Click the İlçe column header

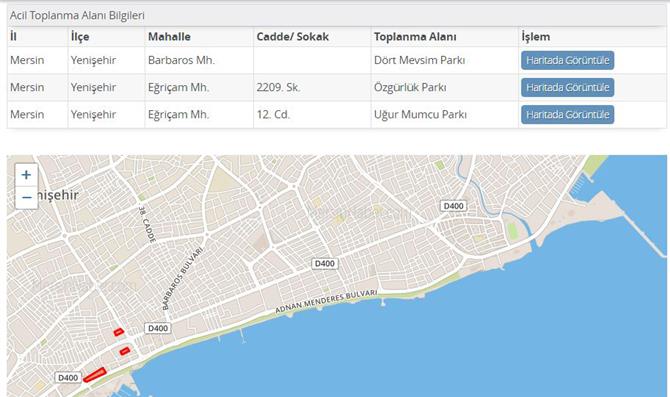pyautogui.click(x=80, y=37)
